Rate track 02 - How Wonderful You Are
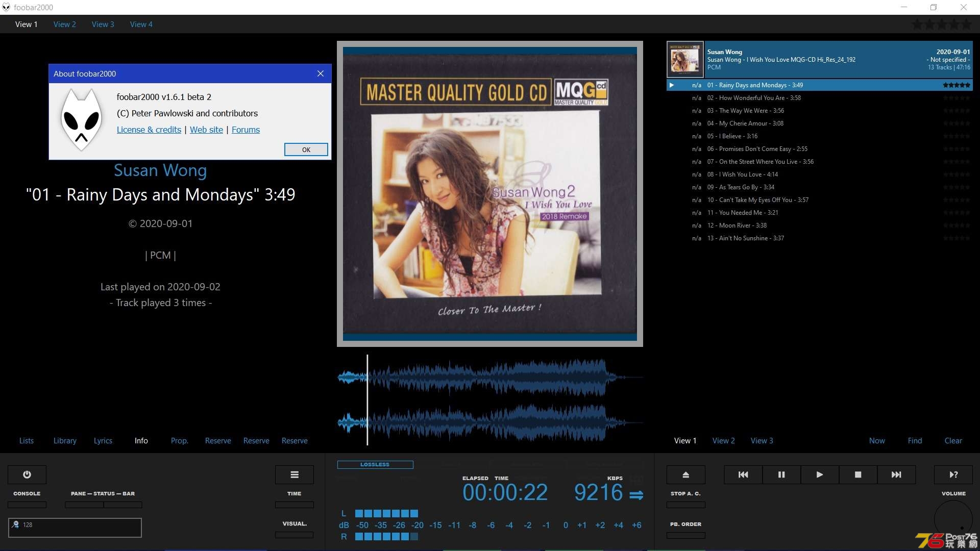The image size is (980, 551). click(956, 98)
